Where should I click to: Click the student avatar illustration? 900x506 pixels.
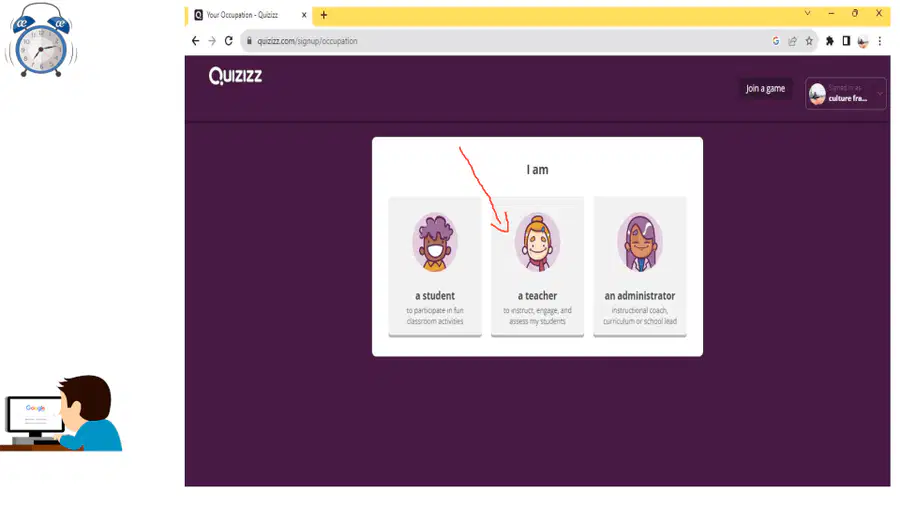[435, 242]
